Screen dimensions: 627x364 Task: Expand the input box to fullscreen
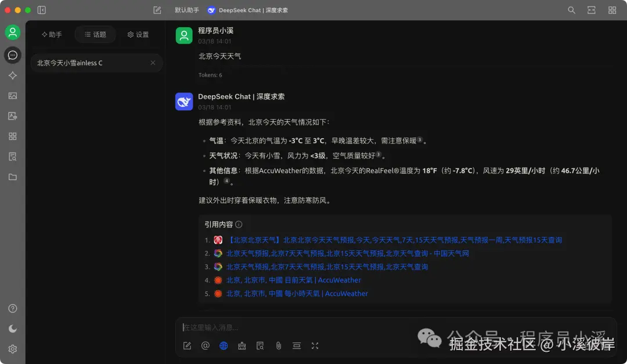tap(315, 345)
